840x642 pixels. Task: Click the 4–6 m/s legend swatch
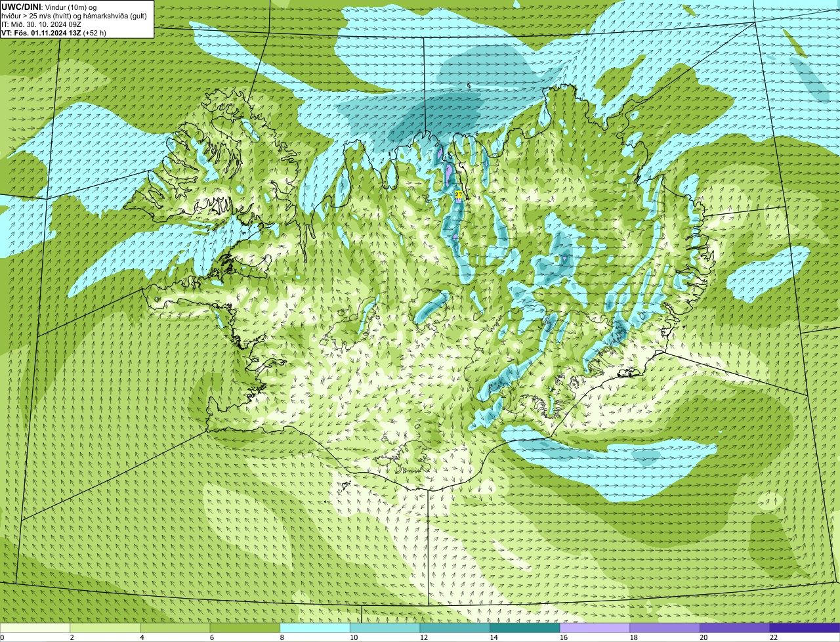click(175, 628)
